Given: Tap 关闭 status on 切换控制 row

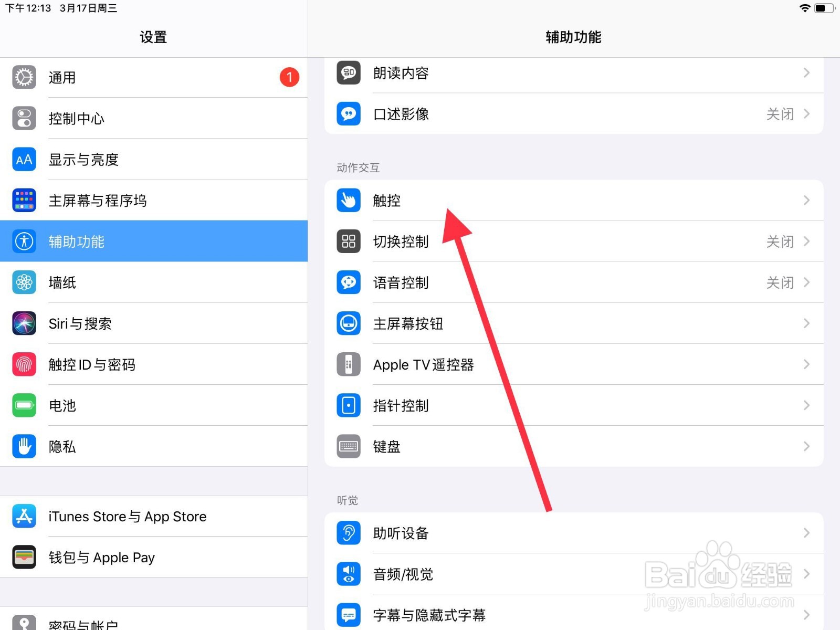Looking at the screenshot, I should 780,241.
